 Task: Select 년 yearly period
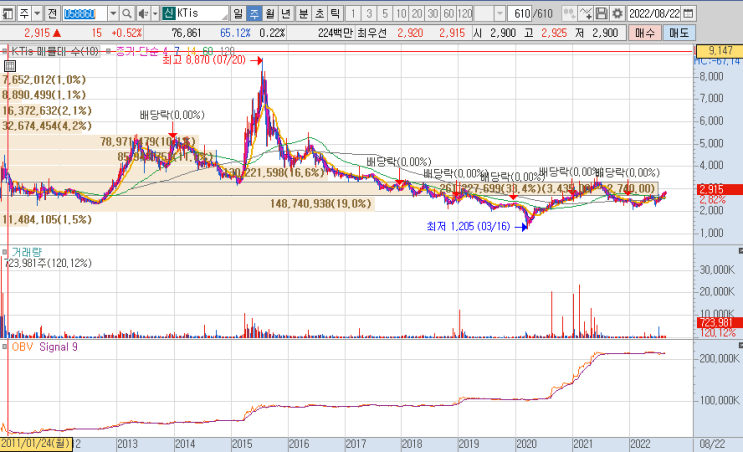click(286, 13)
